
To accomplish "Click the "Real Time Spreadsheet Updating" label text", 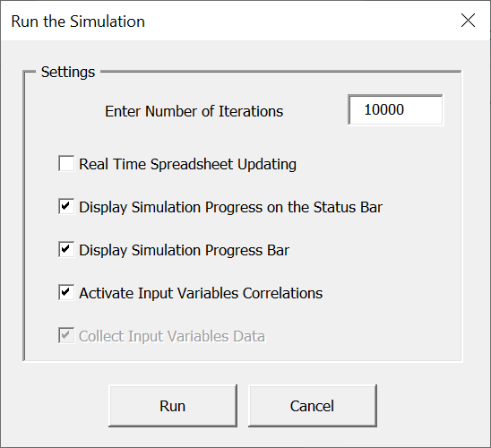I will (187, 164).
